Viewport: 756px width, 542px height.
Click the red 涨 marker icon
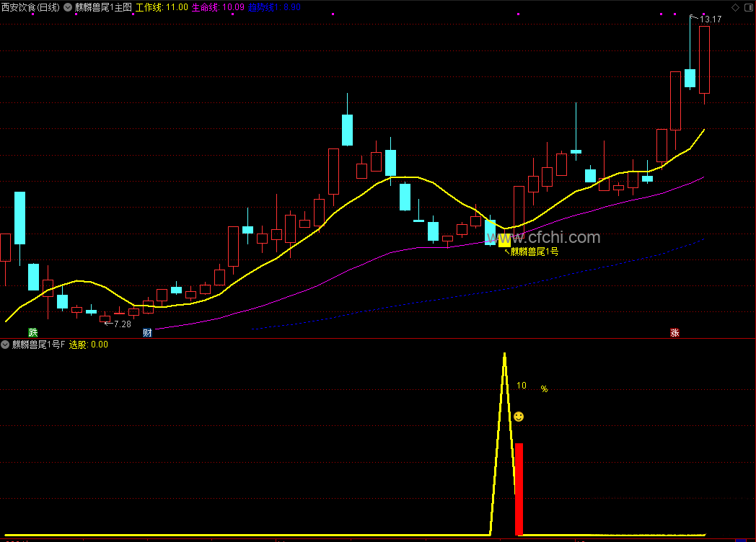(674, 332)
